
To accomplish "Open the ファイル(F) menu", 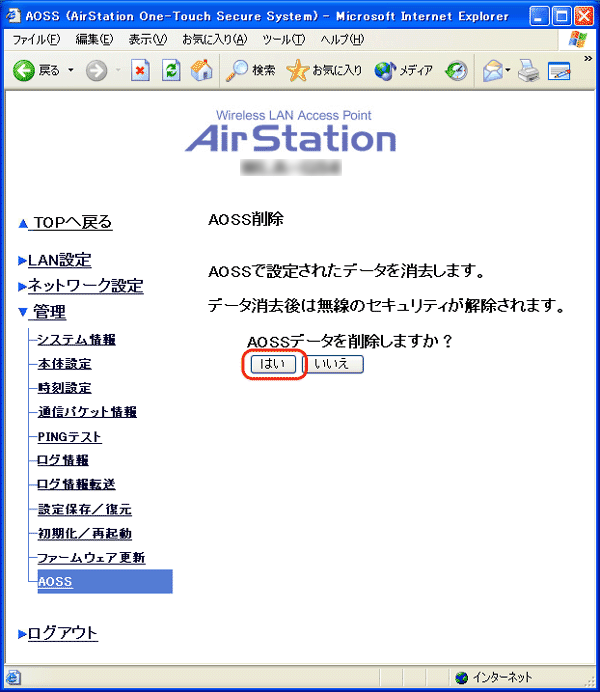I will (x=36, y=40).
